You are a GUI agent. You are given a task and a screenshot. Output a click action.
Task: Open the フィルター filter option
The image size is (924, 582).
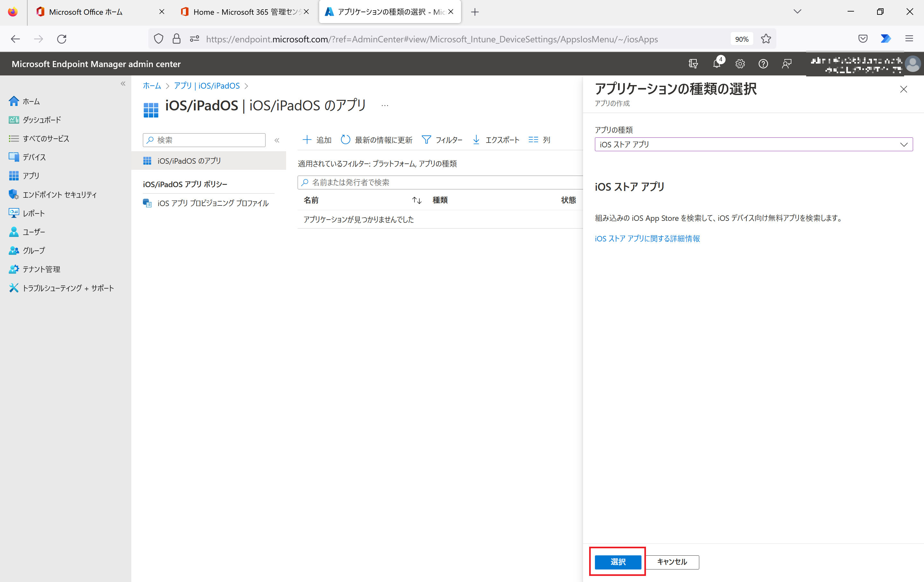point(442,140)
